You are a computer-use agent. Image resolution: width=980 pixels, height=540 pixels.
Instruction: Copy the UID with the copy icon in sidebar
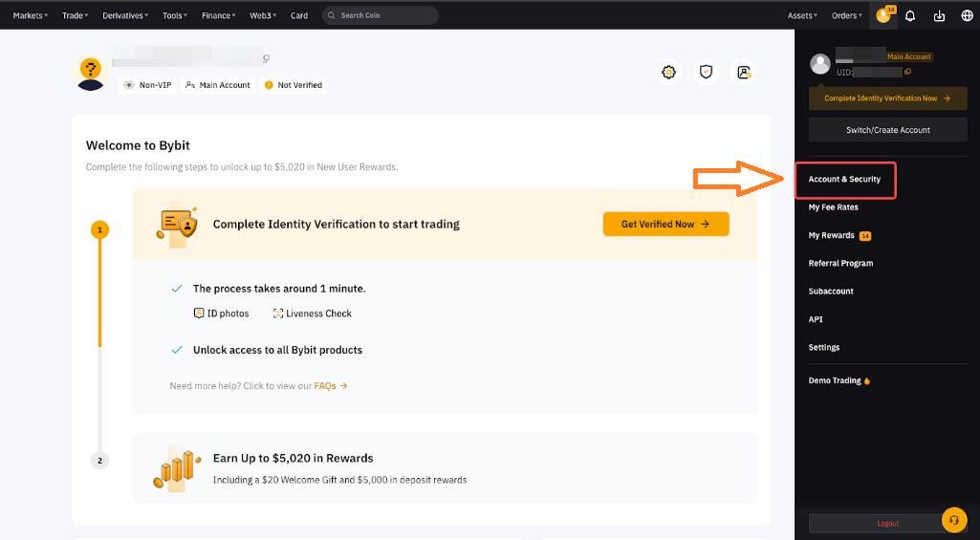(x=908, y=72)
